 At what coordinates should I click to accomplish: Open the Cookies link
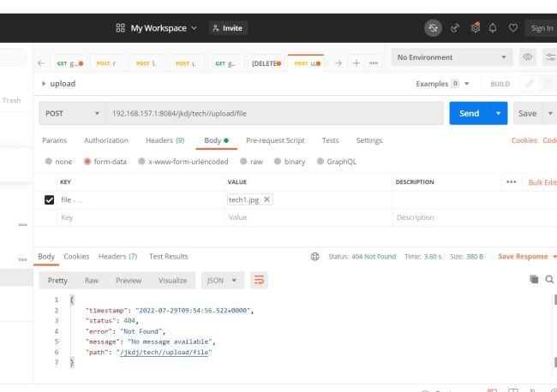point(524,140)
